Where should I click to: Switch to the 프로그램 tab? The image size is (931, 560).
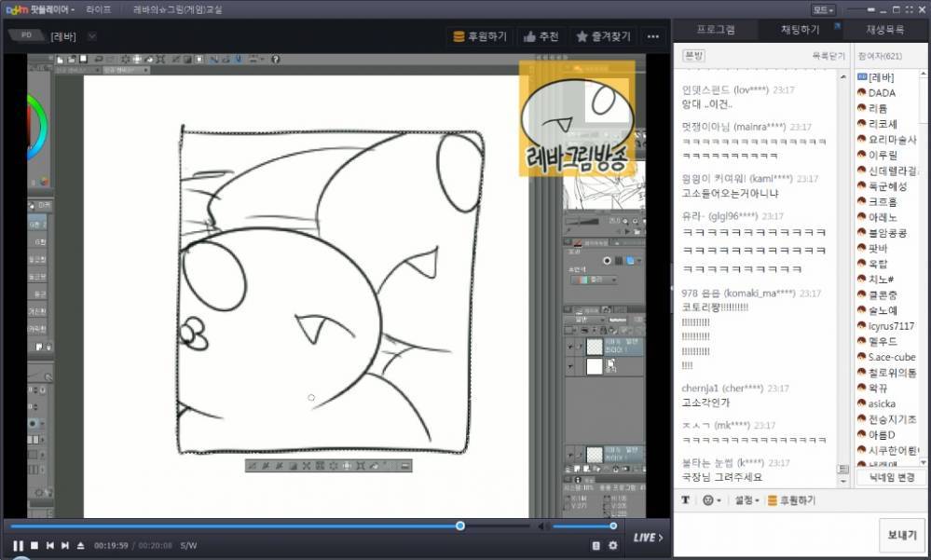coord(716,29)
